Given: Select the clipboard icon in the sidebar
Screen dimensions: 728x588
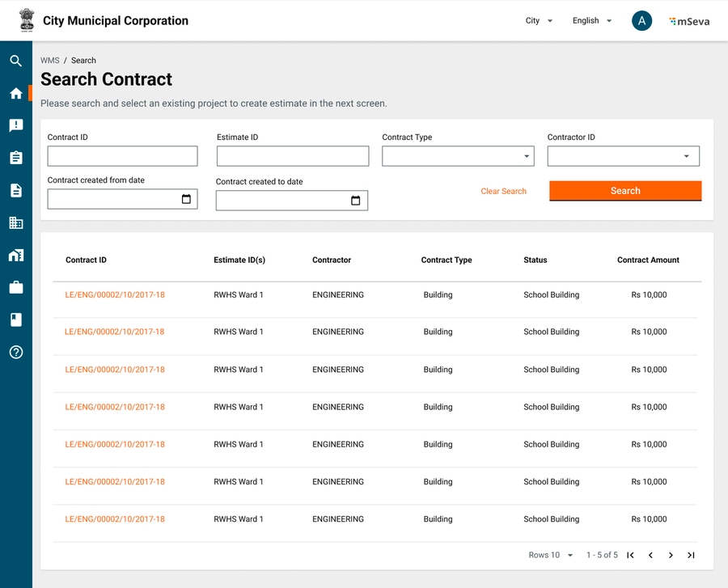Looking at the screenshot, I should tap(15, 158).
